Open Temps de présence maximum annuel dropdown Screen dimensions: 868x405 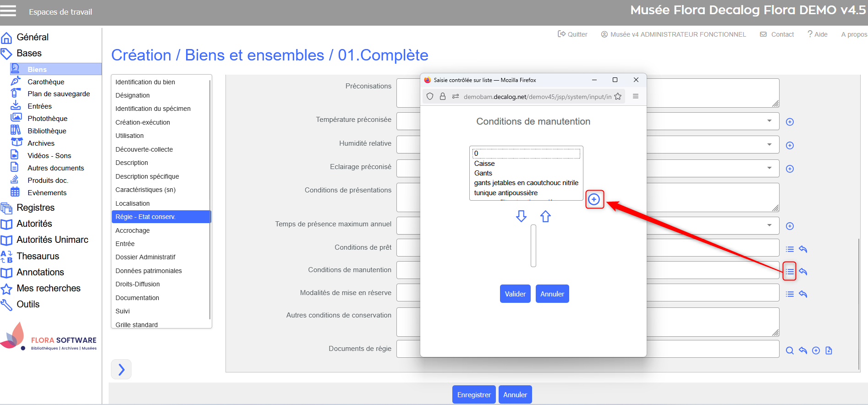coord(769,225)
